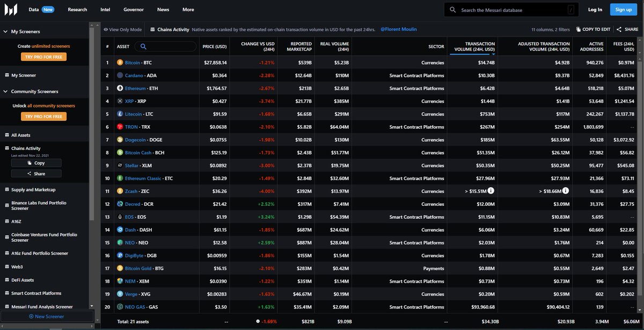Click the Messari logo icon
Screen dimensions: 644x330
11,9
